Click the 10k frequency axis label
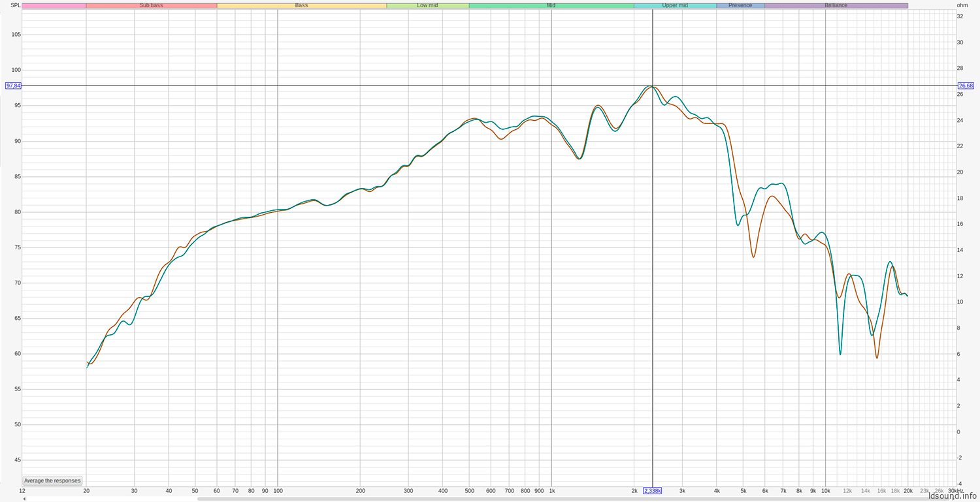This screenshot has width=980, height=502. pos(825,490)
